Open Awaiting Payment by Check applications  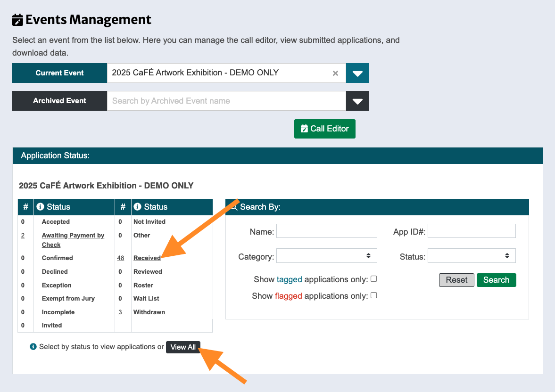[x=73, y=240]
